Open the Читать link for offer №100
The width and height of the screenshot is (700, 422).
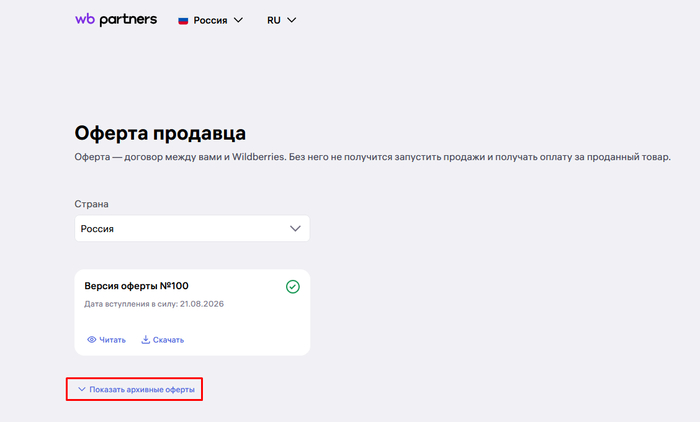point(106,340)
